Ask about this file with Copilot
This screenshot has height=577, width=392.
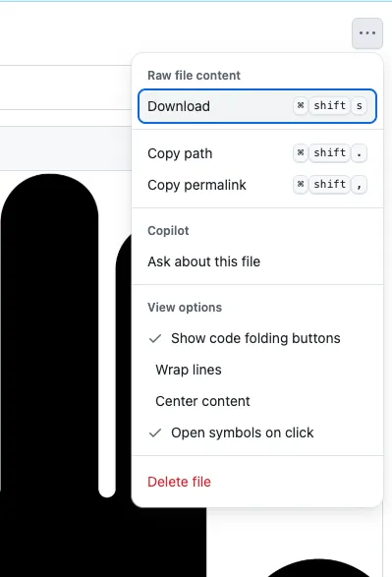257,261
